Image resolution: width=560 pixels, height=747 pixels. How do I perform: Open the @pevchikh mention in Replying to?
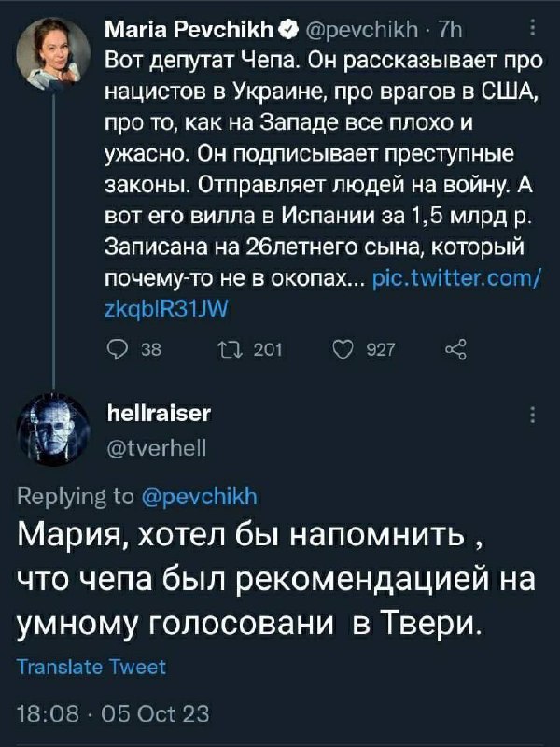[x=200, y=497]
